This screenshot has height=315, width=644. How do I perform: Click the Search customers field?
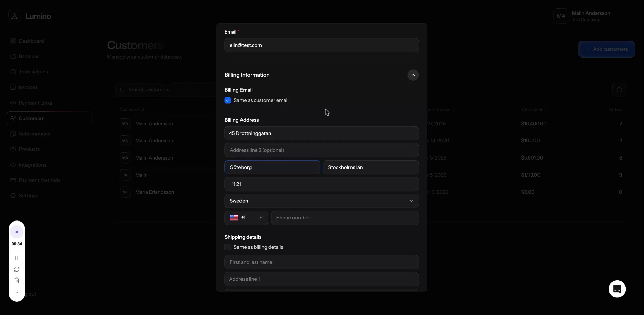tap(166, 90)
